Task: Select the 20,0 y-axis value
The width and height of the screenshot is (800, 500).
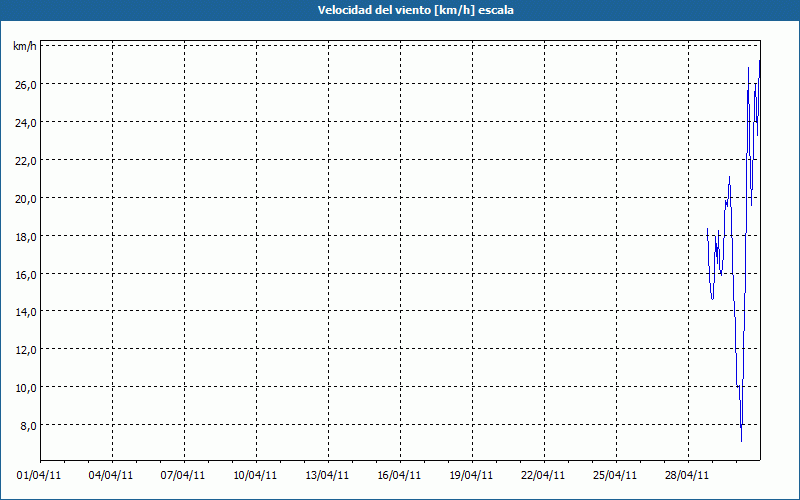Action: pos(26,199)
